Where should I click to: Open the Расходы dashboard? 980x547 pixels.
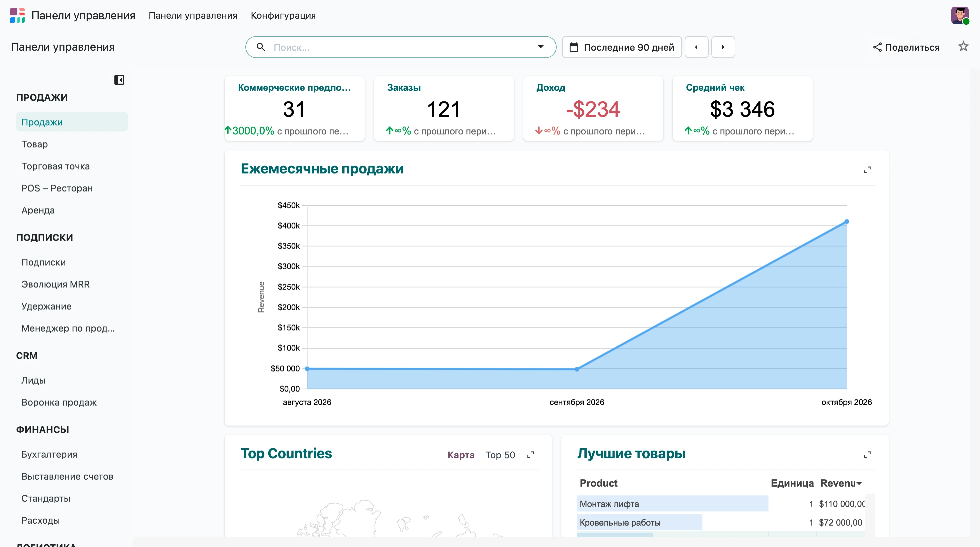point(72,520)
